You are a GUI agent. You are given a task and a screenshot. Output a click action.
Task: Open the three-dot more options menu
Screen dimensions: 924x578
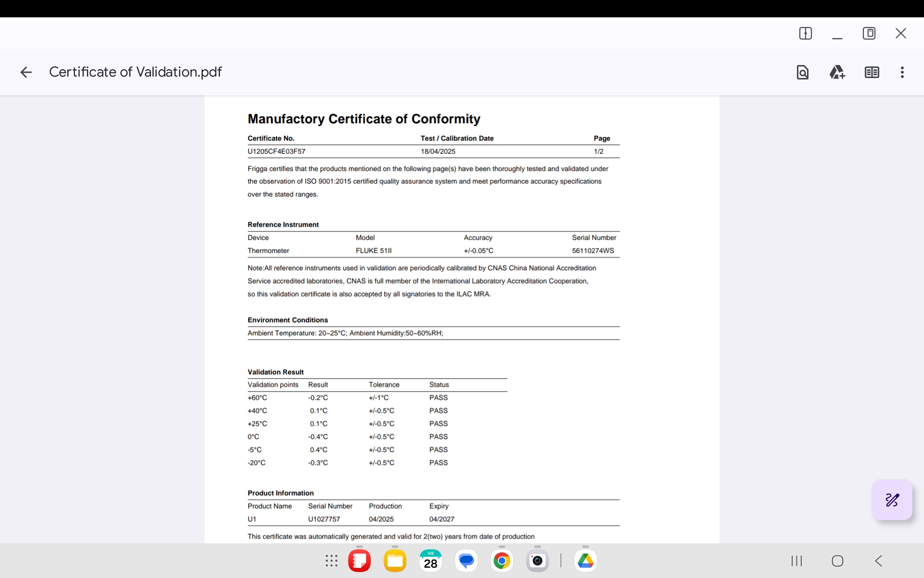pyautogui.click(x=902, y=72)
